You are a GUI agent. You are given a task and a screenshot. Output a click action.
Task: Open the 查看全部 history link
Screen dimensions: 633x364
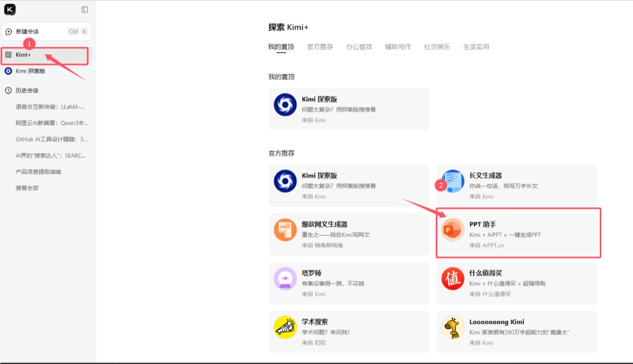tap(27, 188)
